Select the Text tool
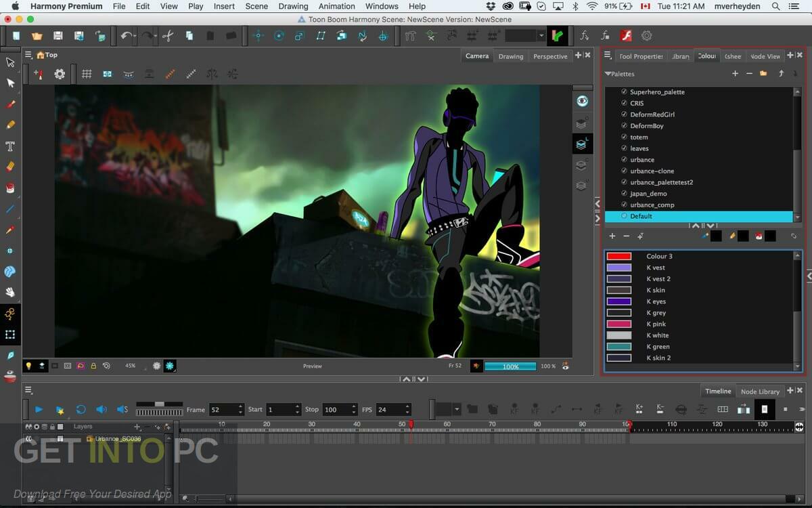 (x=10, y=146)
